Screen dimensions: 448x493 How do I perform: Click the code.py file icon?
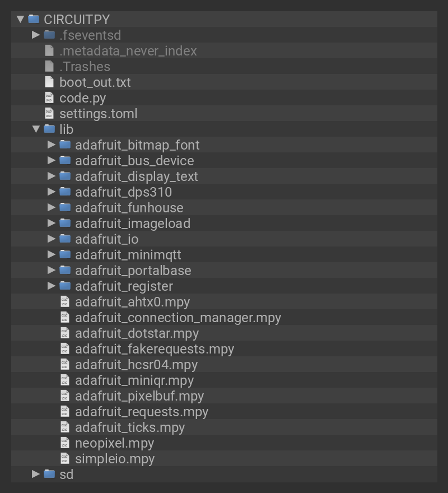tap(49, 97)
